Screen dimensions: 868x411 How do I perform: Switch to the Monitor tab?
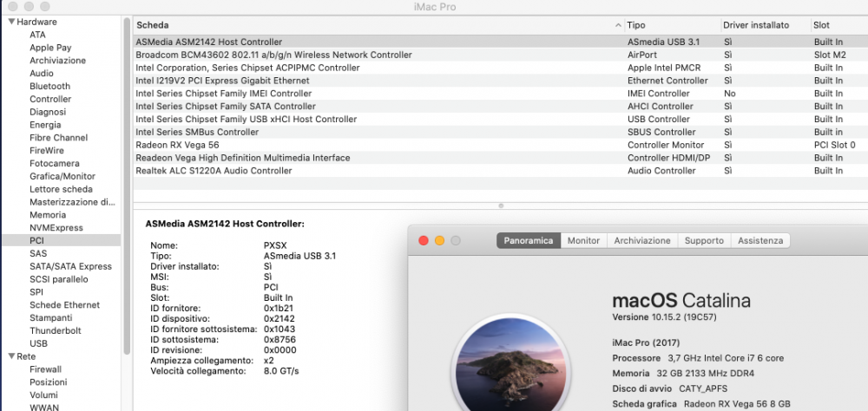coord(583,241)
